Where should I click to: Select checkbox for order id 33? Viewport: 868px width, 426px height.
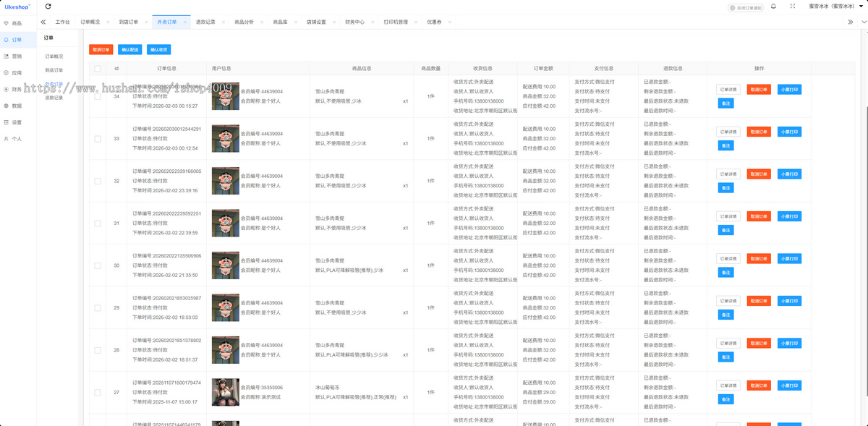tap(97, 138)
